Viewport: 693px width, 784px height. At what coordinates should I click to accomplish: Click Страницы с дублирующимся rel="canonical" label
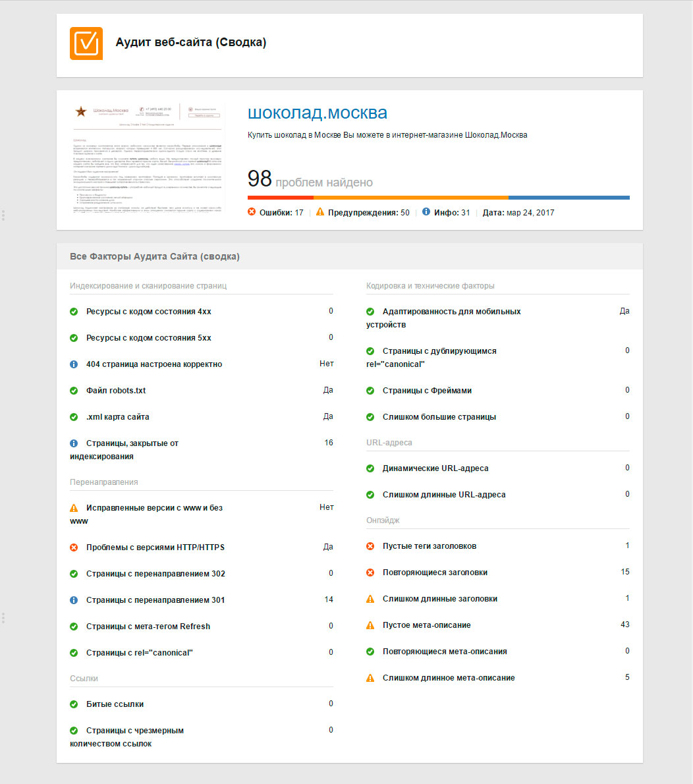431,358
